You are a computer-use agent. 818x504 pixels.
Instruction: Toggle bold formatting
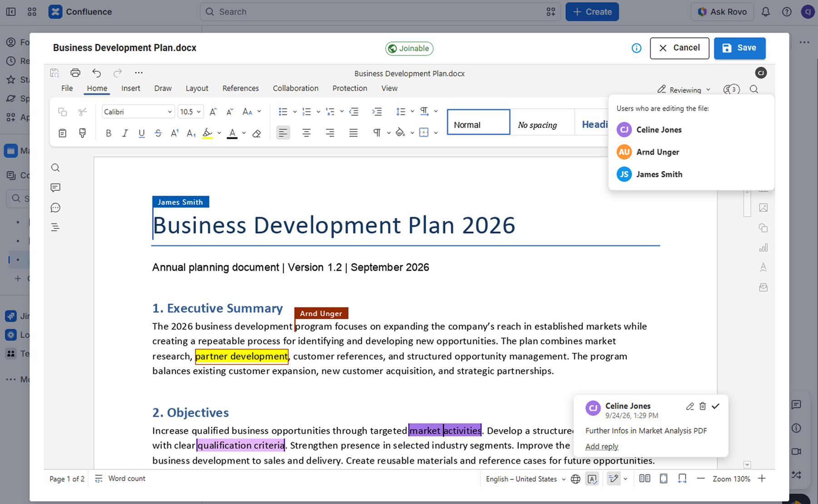108,133
